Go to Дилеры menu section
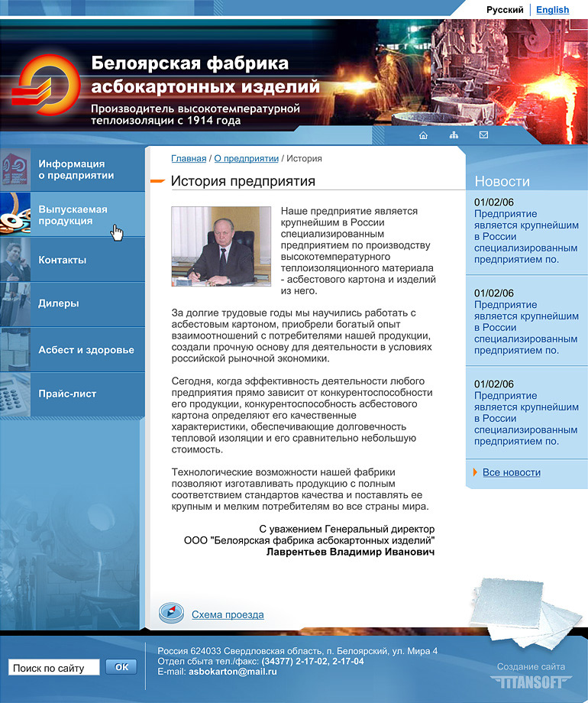588x703 pixels. (x=59, y=303)
